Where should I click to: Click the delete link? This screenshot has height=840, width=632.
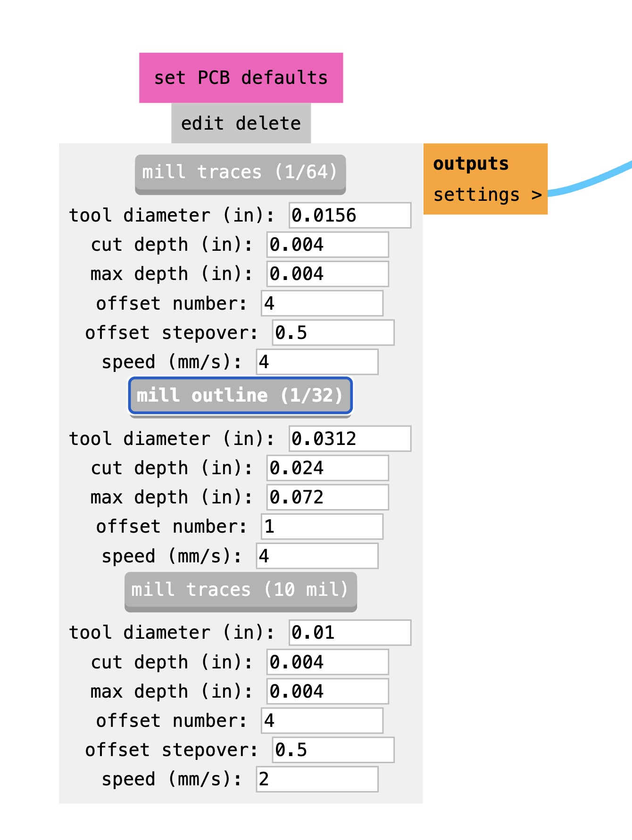(x=268, y=124)
